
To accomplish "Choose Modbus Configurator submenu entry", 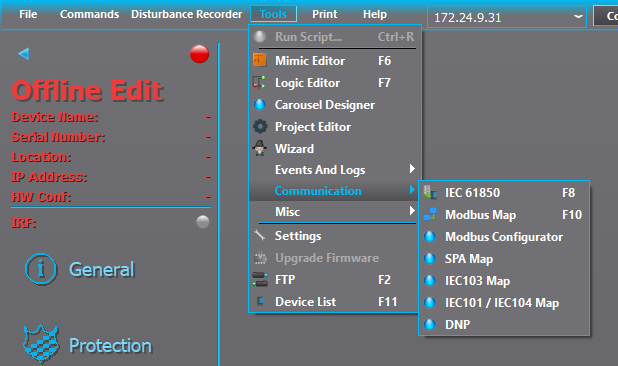I will click(504, 237).
